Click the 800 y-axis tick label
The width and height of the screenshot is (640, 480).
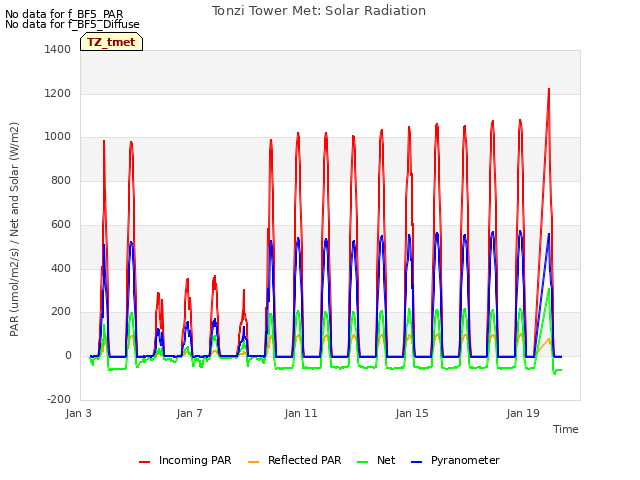coord(61,180)
